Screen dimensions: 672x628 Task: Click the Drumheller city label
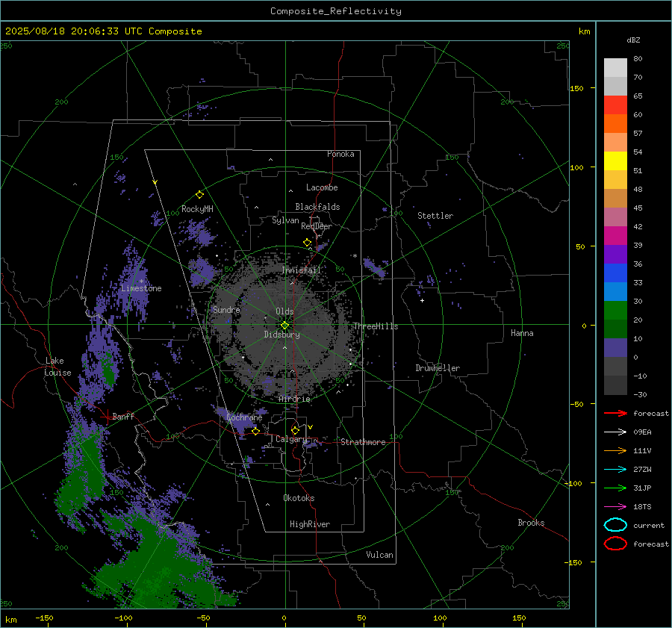click(x=438, y=368)
